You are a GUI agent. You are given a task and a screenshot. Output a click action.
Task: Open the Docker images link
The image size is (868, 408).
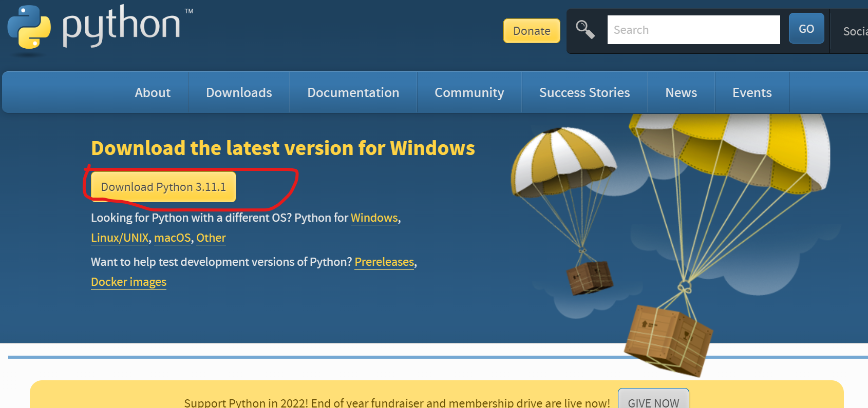tap(128, 282)
